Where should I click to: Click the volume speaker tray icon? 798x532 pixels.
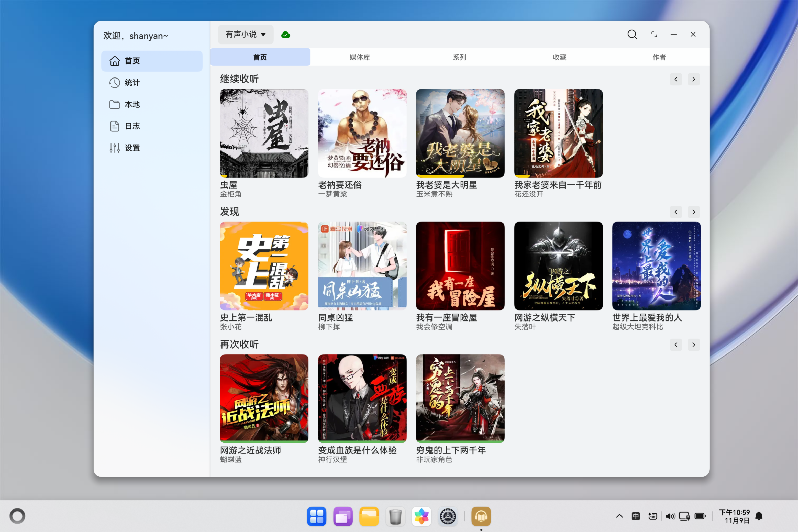[670, 516]
